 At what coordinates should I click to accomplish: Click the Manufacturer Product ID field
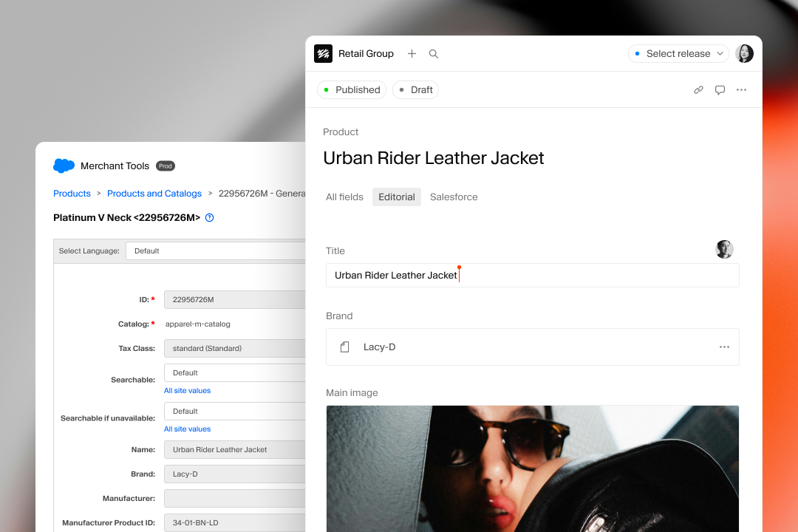[235, 523]
